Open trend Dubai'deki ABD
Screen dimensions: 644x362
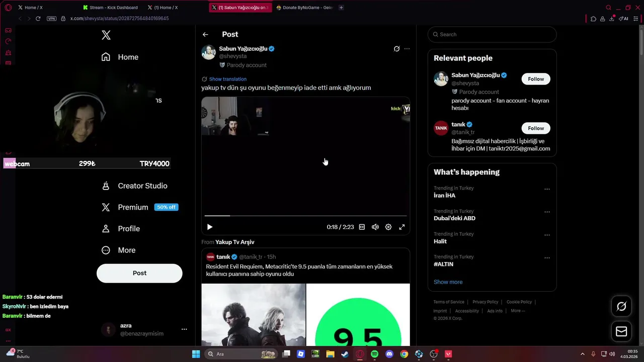click(454, 218)
